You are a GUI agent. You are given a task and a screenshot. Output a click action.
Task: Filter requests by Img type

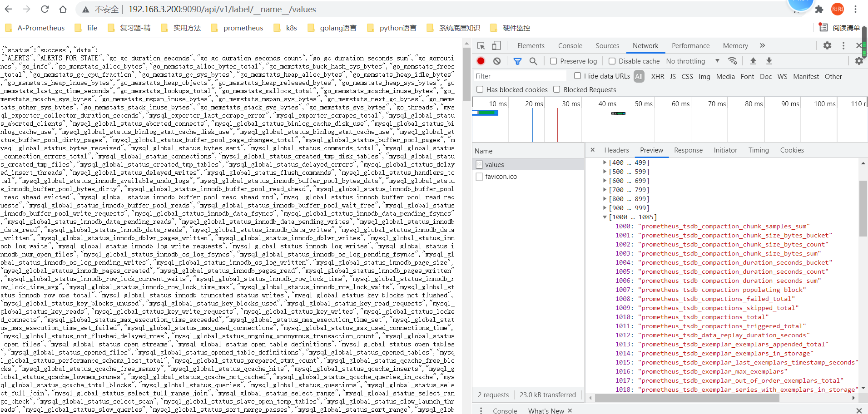704,76
